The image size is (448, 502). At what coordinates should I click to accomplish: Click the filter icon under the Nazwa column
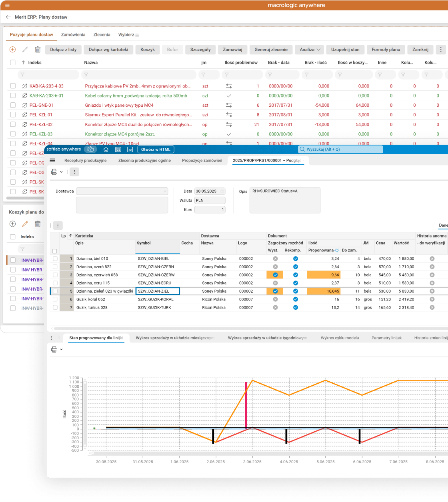[86, 75]
